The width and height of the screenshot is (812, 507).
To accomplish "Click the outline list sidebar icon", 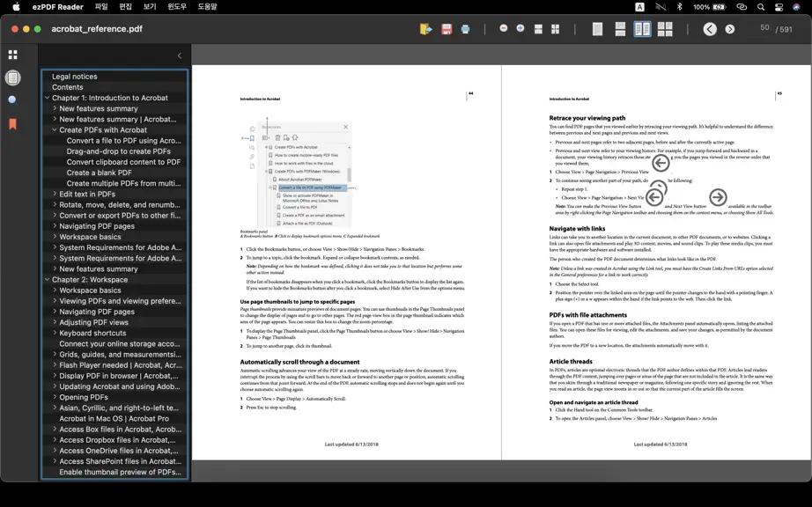I will coord(13,77).
